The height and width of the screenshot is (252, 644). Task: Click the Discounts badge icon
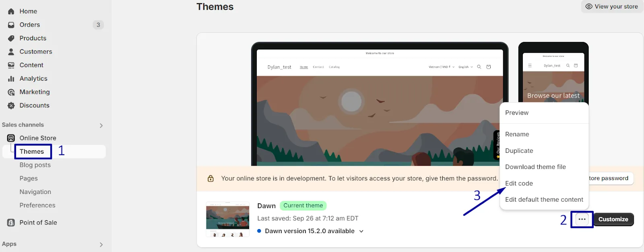click(x=11, y=106)
